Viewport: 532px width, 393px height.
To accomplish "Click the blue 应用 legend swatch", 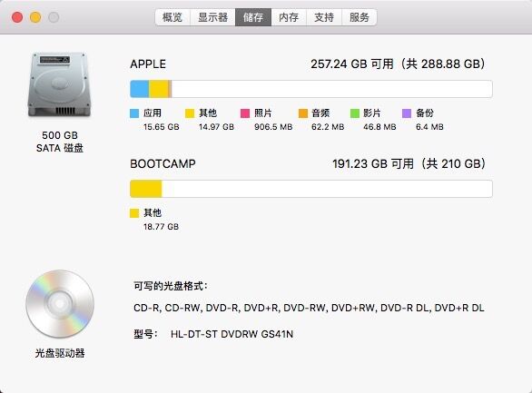I will coord(134,113).
